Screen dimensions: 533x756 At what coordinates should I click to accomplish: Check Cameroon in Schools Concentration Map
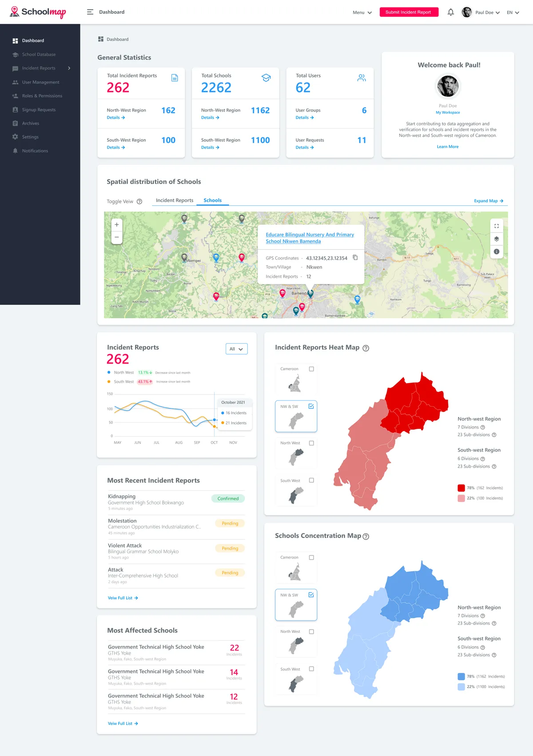pos(311,557)
